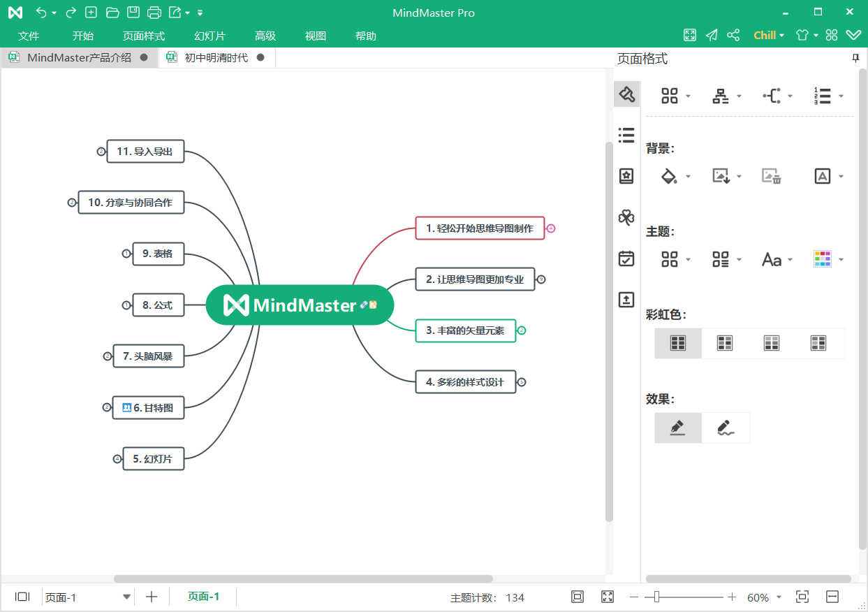
Task: Open the star-book icon sidebar panel
Action: (626, 176)
